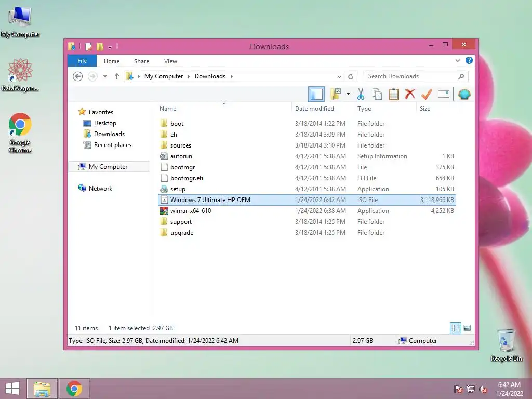Expand arrow after My Computer breadcrumb
The width and height of the screenshot is (532, 399).
[189, 76]
